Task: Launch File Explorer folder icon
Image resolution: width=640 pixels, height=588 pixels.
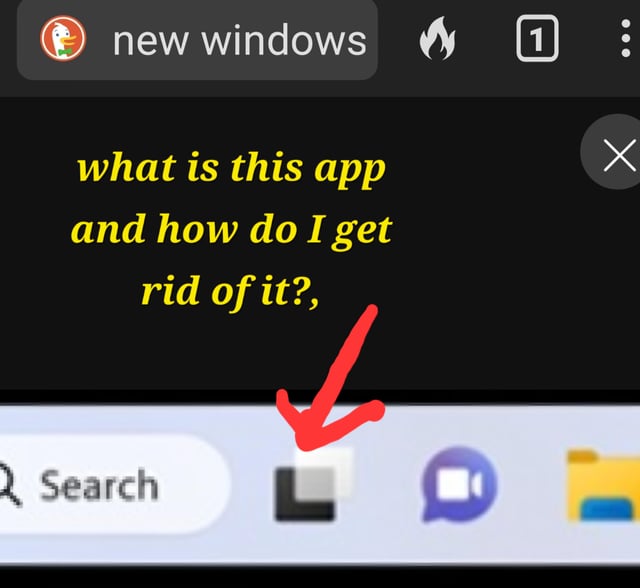Action: click(x=603, y=486)
